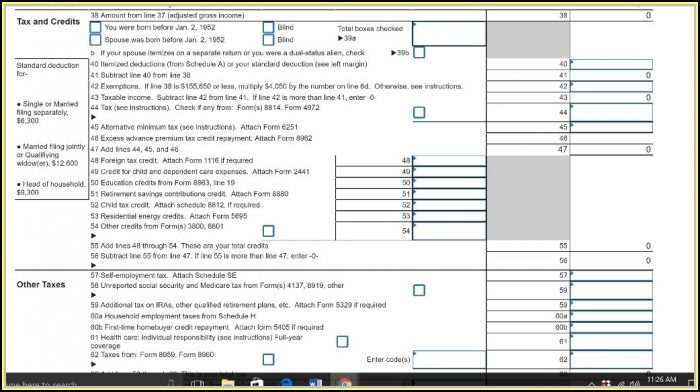Viewport: 700px width, 392px height.
Task: Select line 52 child tax credit field
Action: coord(449,205)
